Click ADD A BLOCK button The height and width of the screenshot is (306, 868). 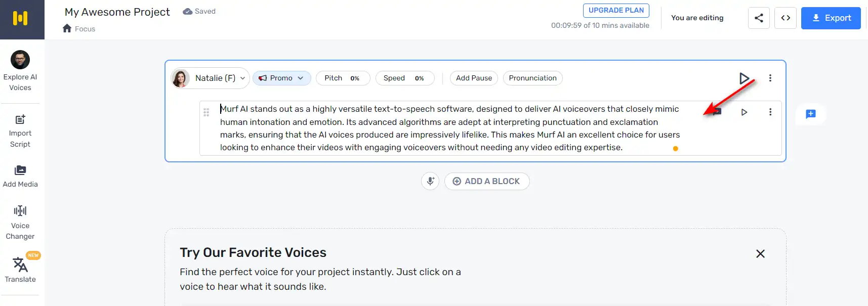pyautogui.click(x=487, y=181)
